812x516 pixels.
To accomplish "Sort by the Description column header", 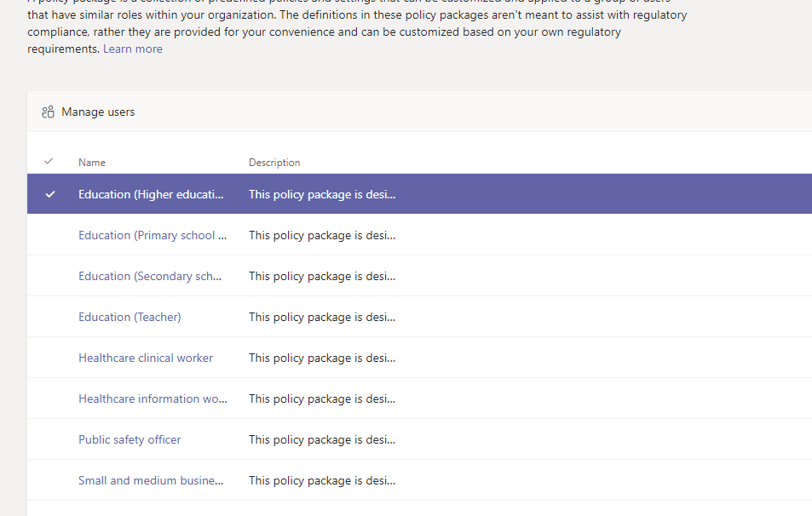I will pyautogui.click(x=274, y=163).
